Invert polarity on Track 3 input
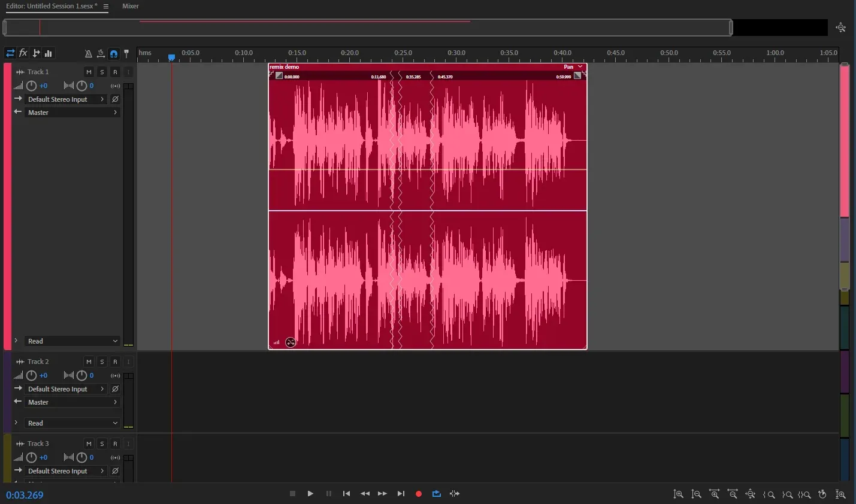The image size is (856, 504). coord(116,471)
